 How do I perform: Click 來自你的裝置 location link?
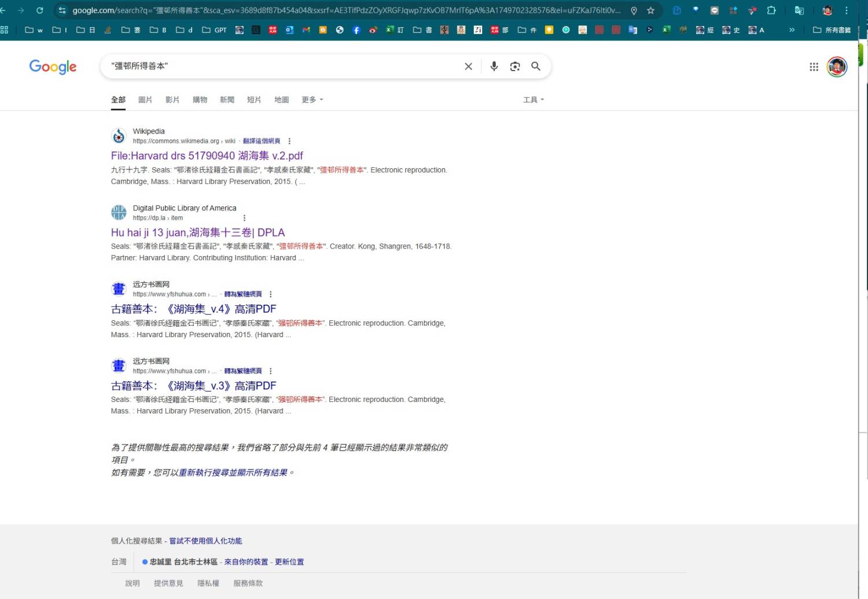246,562
